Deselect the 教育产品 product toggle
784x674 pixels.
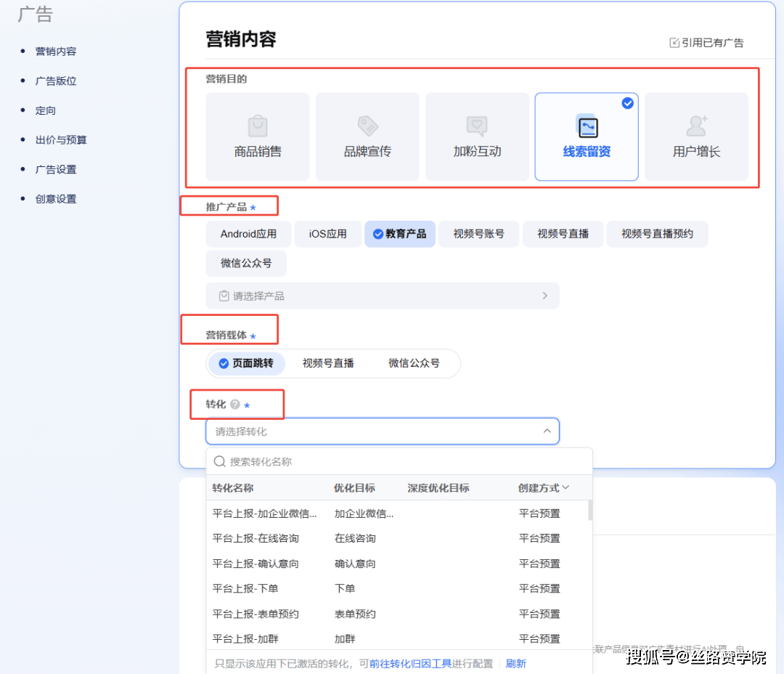(399, 234)
